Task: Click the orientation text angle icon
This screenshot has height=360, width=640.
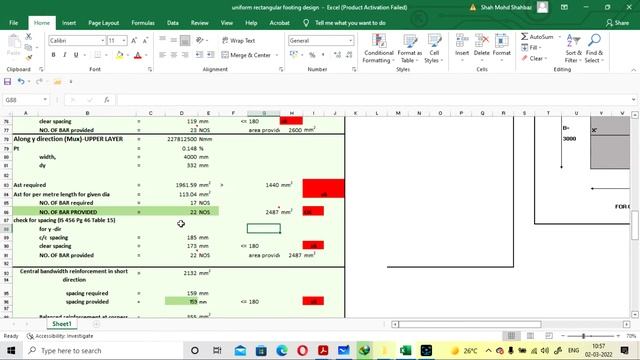Action: [x=200, y=40]
